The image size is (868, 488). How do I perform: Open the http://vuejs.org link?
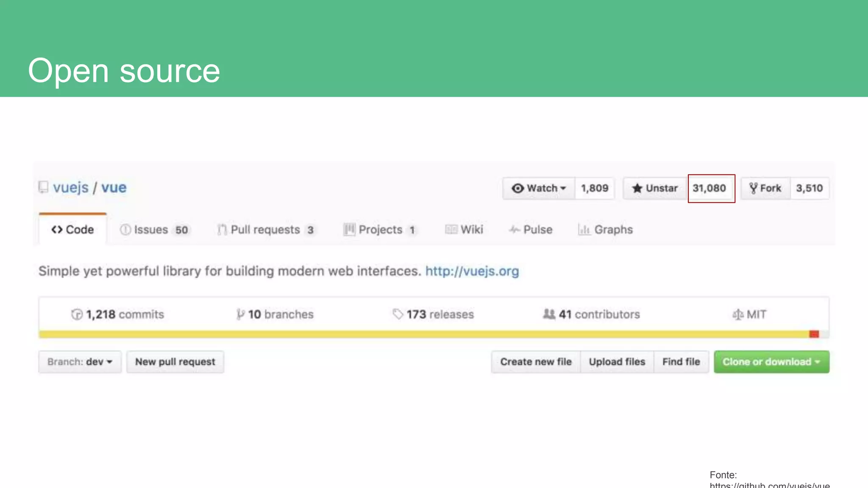tap(472, 271)
